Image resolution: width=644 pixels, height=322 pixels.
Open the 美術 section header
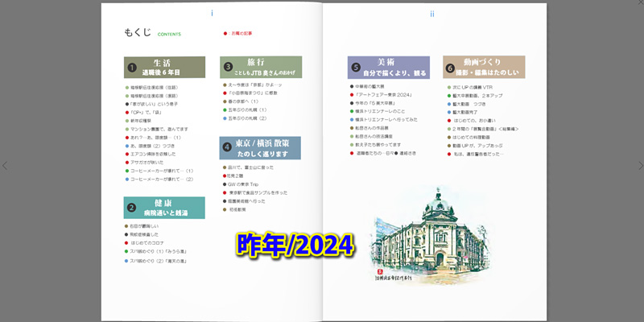(394, 67)
